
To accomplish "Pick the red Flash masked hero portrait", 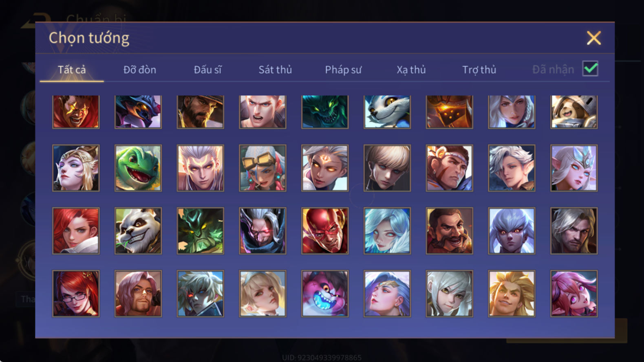I will pos(325,230).
